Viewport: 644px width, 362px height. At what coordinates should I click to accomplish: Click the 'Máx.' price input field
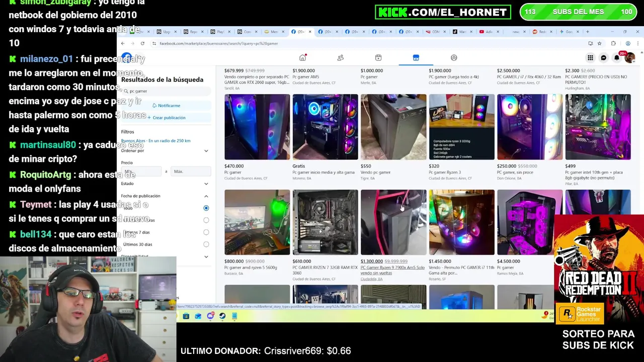point(190,171)
